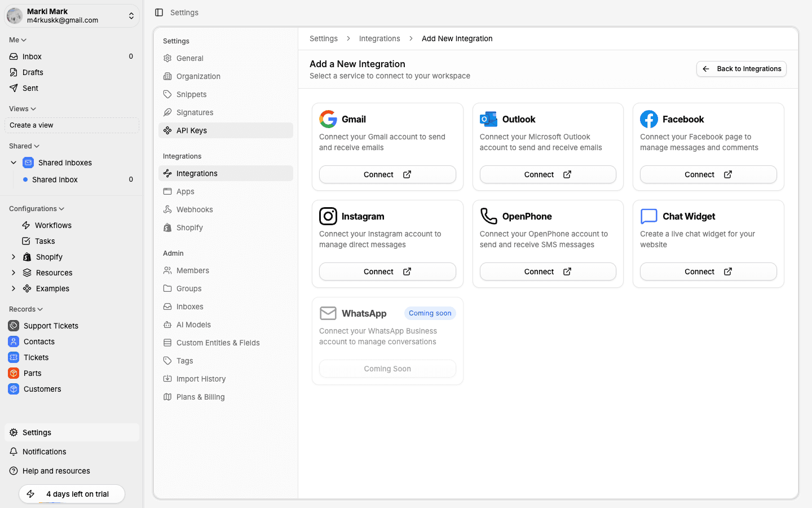Toggle the sidebar panel icon
This screenshot has width=812, height=508.
pyautogui.click(x=159, y=12)
